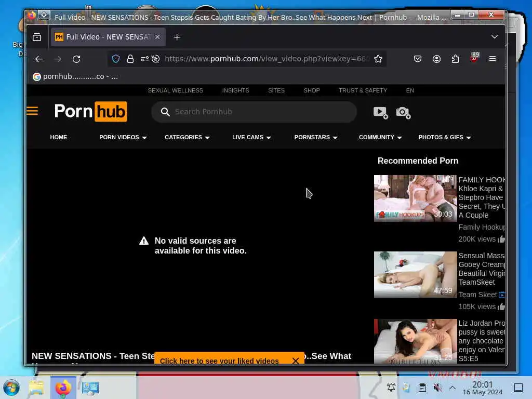Screen dimensions: 532x399
Task: Show the list of all tabs chevron
Action: click(495, 37)
